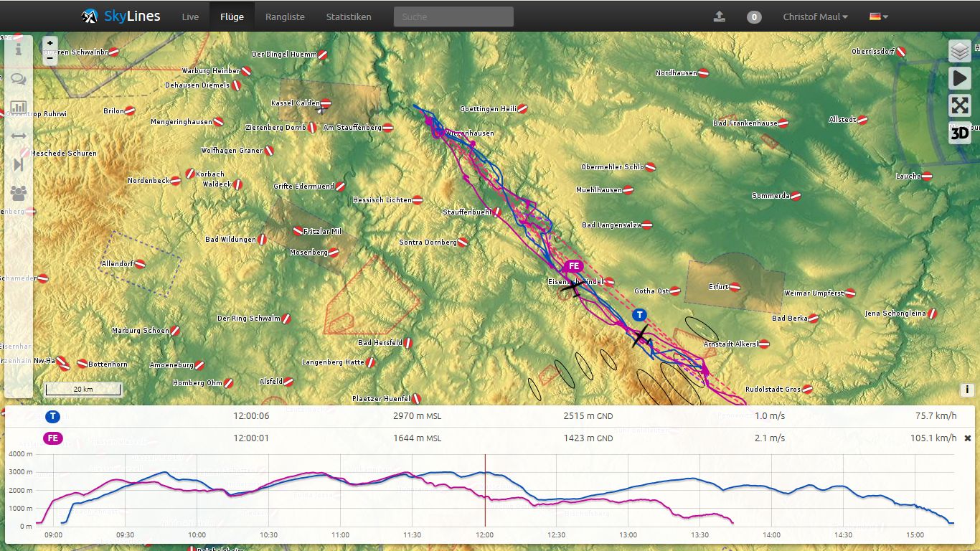Click the 20 km map scale bar

83,390
